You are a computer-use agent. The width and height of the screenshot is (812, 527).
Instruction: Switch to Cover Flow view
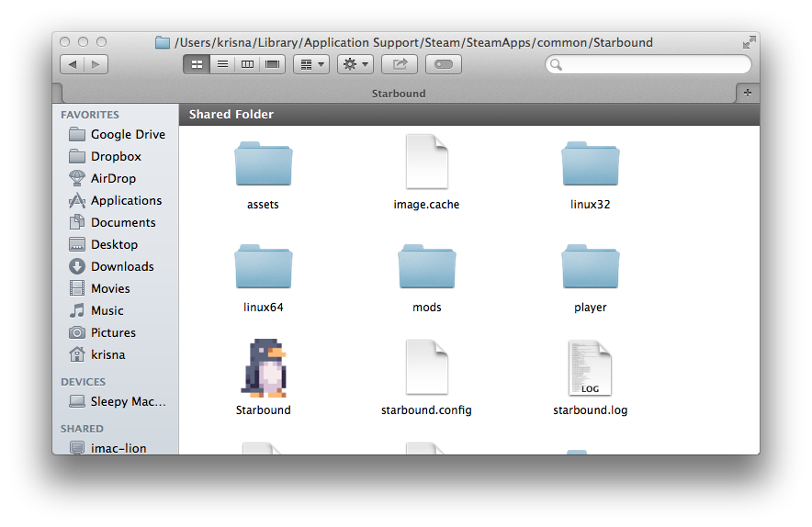pyautogui.click(x=273, y=64)
